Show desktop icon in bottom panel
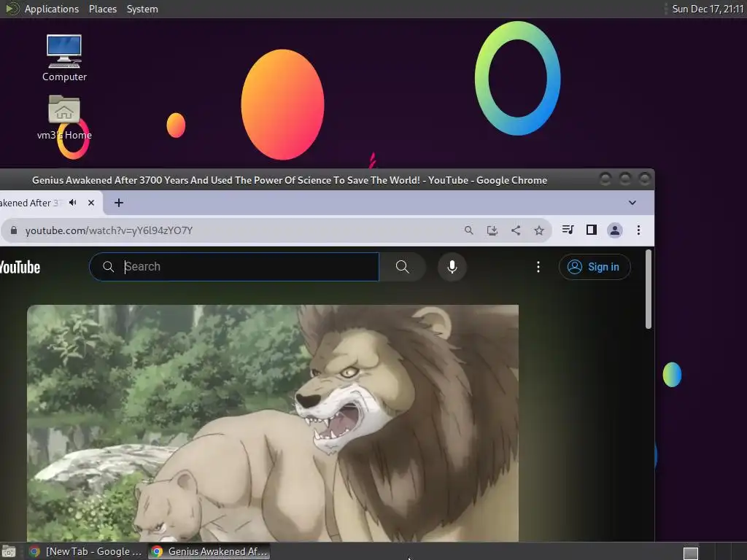This screenshot has height=560, width=747. click(x=9, y=551)
